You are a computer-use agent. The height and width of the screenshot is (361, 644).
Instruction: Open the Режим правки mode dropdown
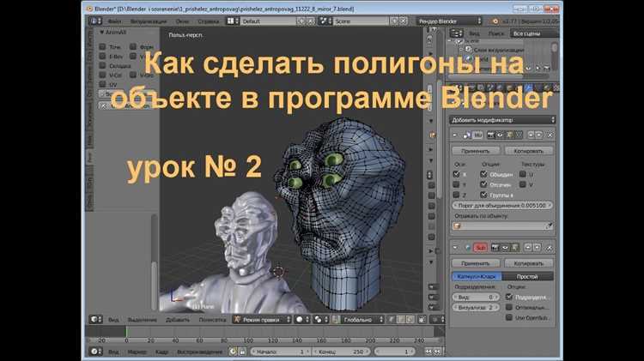[x=262, y=319]
